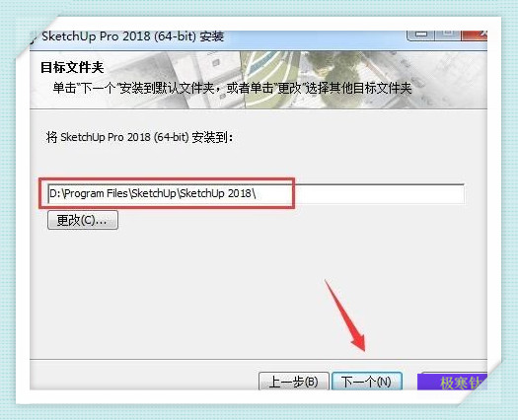
Task: Click the red arrow pointing at 下一个
Action: point(344,315)
